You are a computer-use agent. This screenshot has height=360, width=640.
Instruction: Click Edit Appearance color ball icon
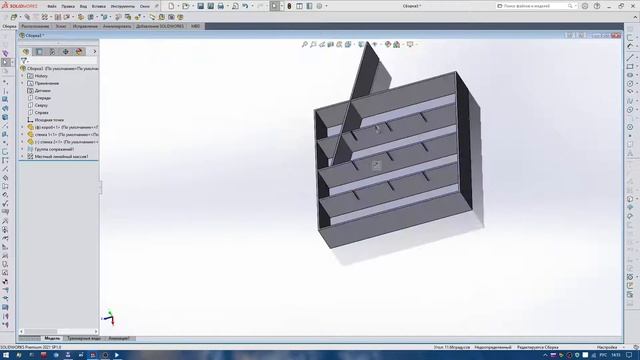click(x=388, y=44)
